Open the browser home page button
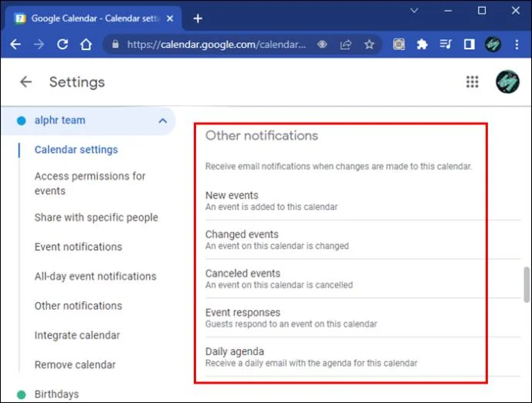This screenshot has width=532, height=403. click(86, 44)
